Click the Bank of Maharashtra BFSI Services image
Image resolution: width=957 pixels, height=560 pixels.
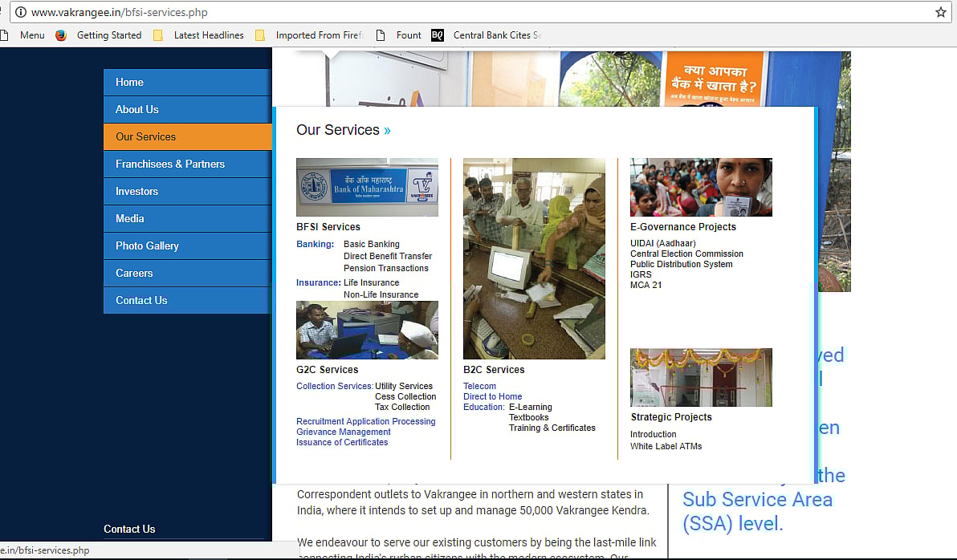pyautogui.click(x=367, y=187)
